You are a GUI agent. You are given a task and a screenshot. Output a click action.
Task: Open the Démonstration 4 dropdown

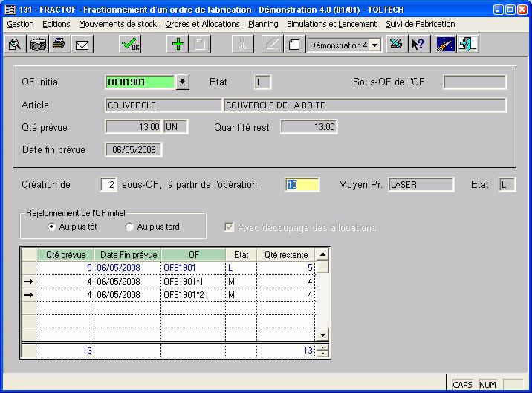pos(375,45)
